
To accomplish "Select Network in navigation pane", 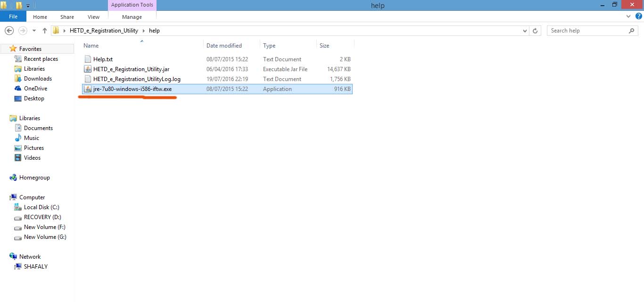I will coord(30,257).
